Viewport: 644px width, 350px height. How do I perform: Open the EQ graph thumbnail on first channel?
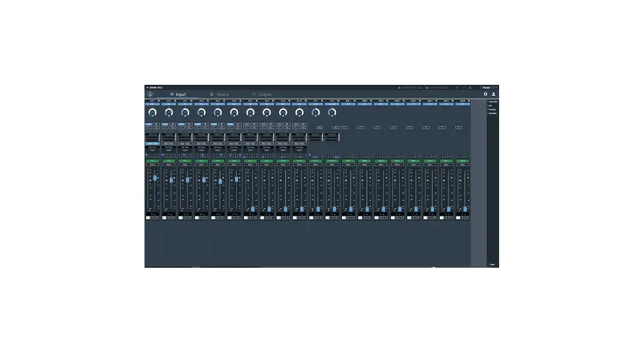click(152, 137)
